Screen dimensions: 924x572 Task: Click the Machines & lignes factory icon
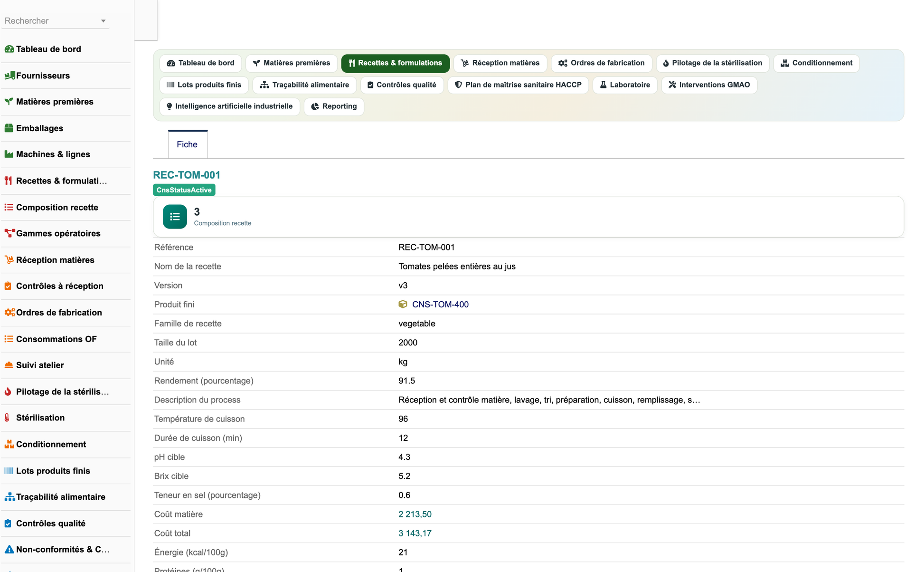[9, 154]
